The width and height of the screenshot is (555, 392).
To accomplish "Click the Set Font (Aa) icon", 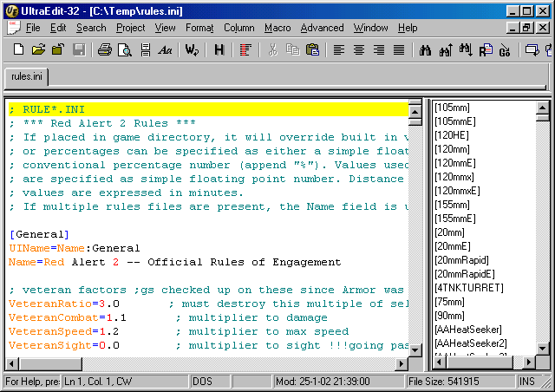I will [165, 50].
